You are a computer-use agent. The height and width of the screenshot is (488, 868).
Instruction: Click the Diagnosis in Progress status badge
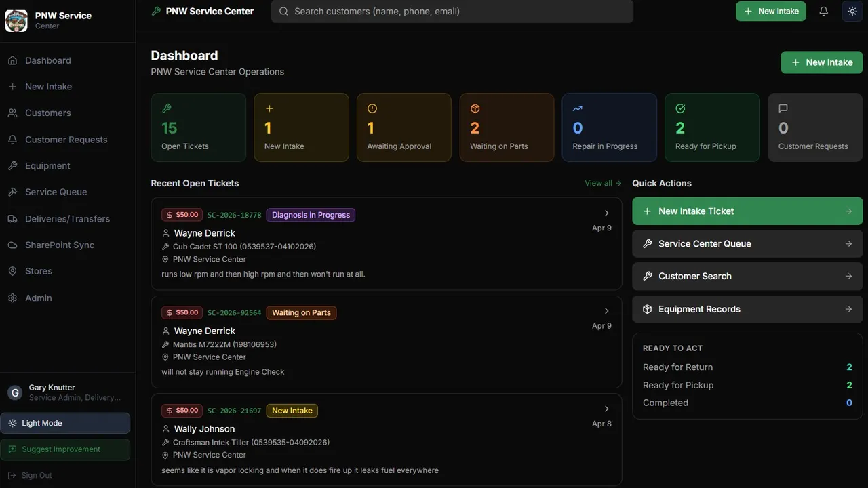pos(311,215)
